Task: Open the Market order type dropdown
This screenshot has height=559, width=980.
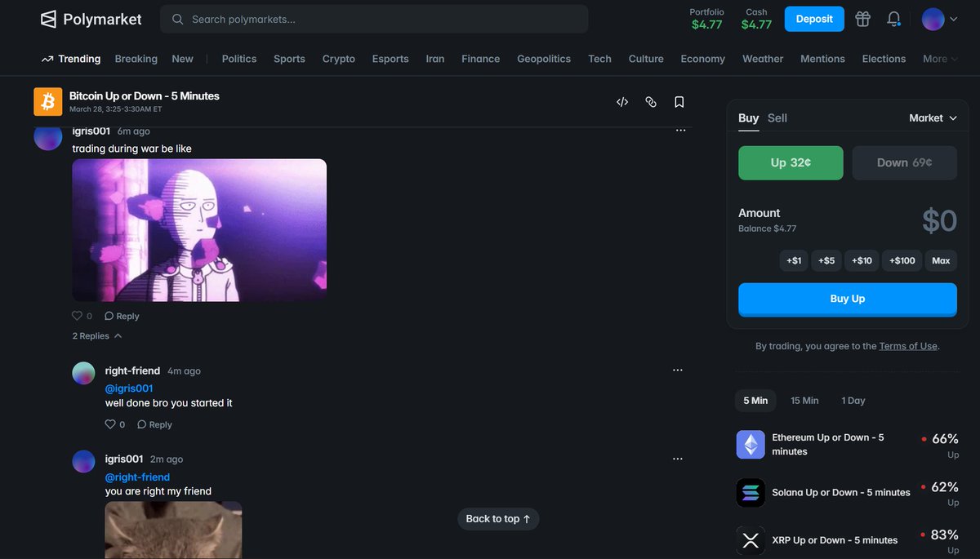Action: tap(933, 118)
